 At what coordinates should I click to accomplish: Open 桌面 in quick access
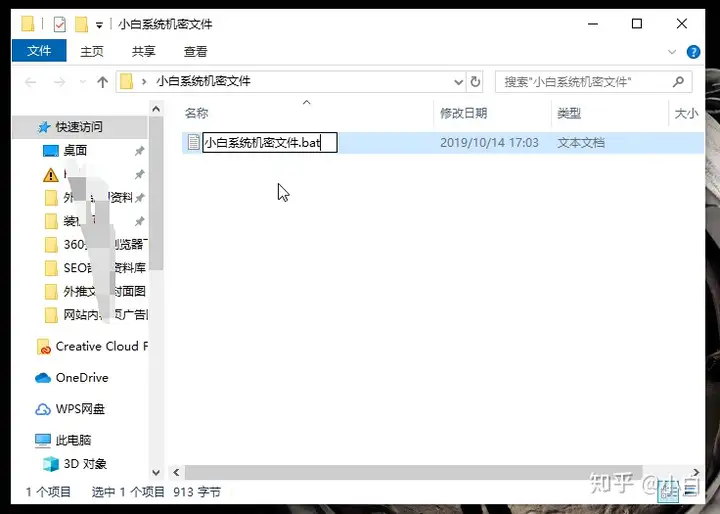[x=75, y=150]
